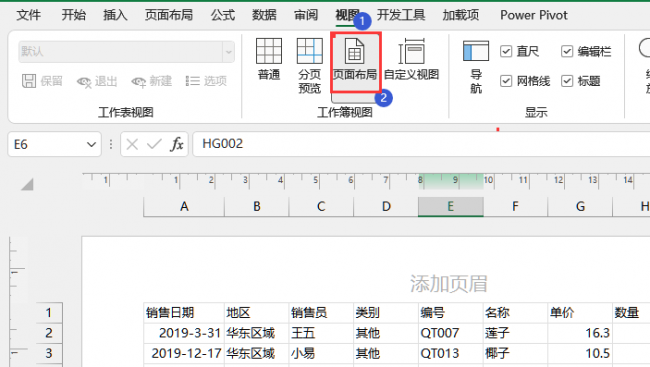Click the Exit (退出) sheet view icon

point(84,82)
